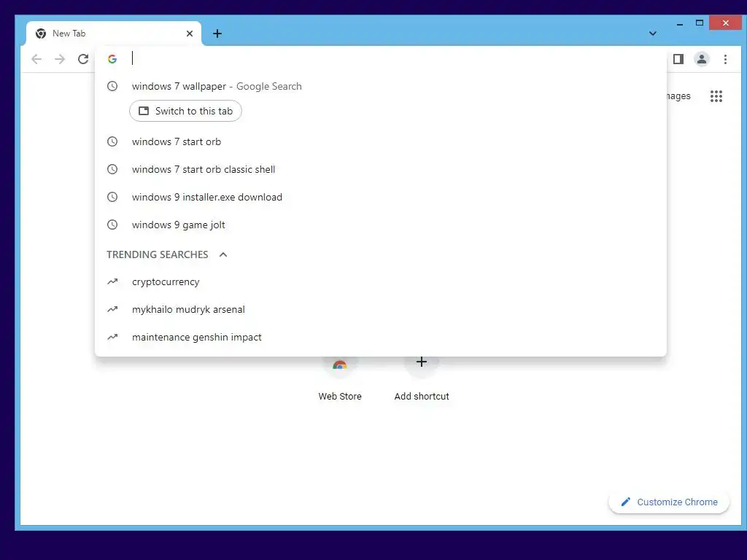
Task: Click the trending icon beside 'maintenance genshin impact'
Action: click(x=112, y=337)
